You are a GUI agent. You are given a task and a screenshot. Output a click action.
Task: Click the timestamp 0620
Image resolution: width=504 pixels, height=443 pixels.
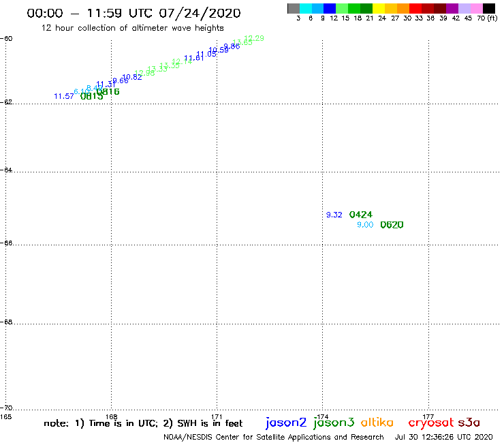tap(392, 225)
